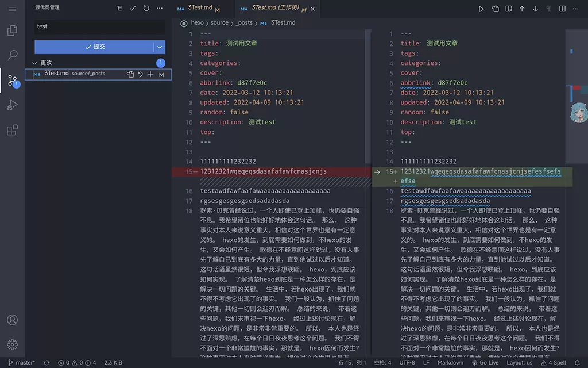Click the commit checkmark in panel header
The image size is (588, 368).
(x=133, y=8)
